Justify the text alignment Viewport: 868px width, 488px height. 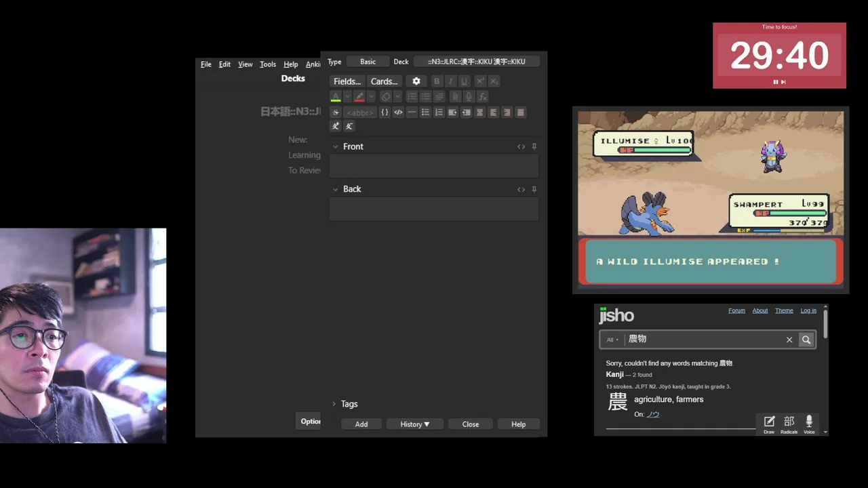pyautogui.click(x=520, y=113)
